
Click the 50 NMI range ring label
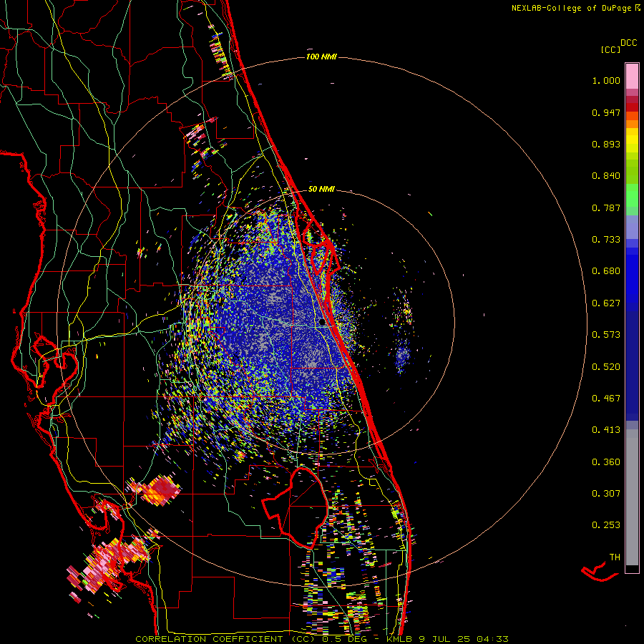[x=321, y=189]
